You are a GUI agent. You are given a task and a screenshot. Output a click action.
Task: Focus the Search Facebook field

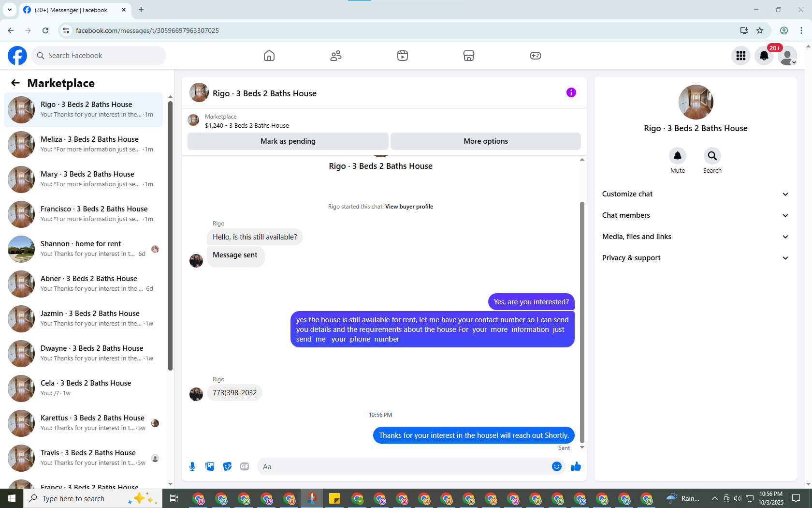coord(99,56)
